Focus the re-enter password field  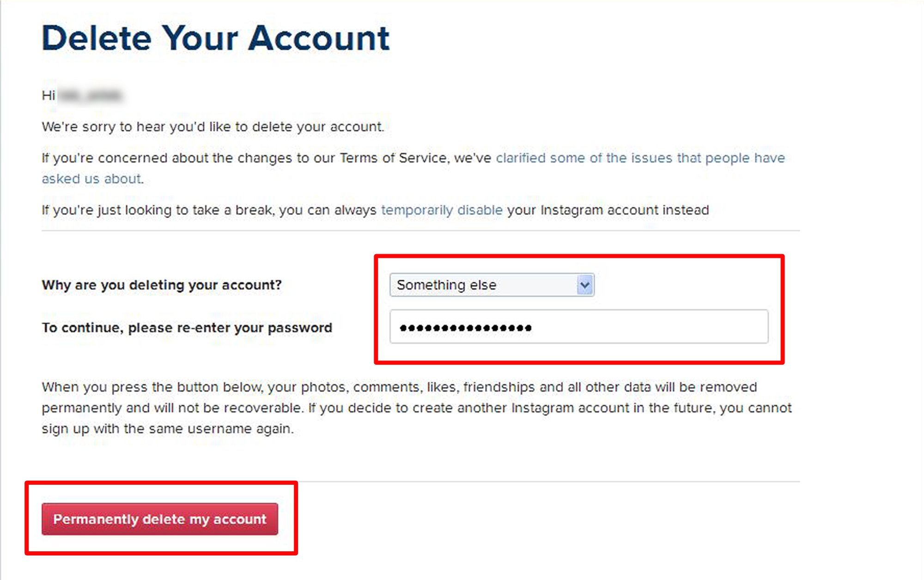coord(578,327)
